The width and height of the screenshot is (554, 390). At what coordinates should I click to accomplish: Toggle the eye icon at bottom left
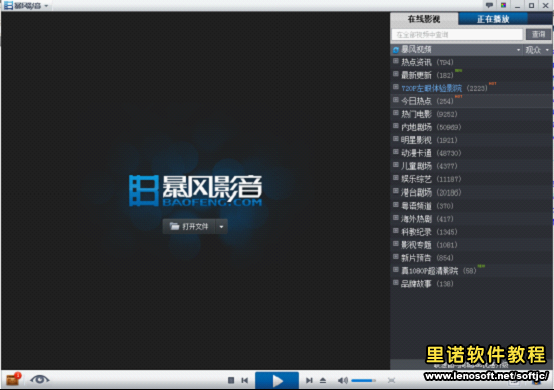click(x=40, y=380)
